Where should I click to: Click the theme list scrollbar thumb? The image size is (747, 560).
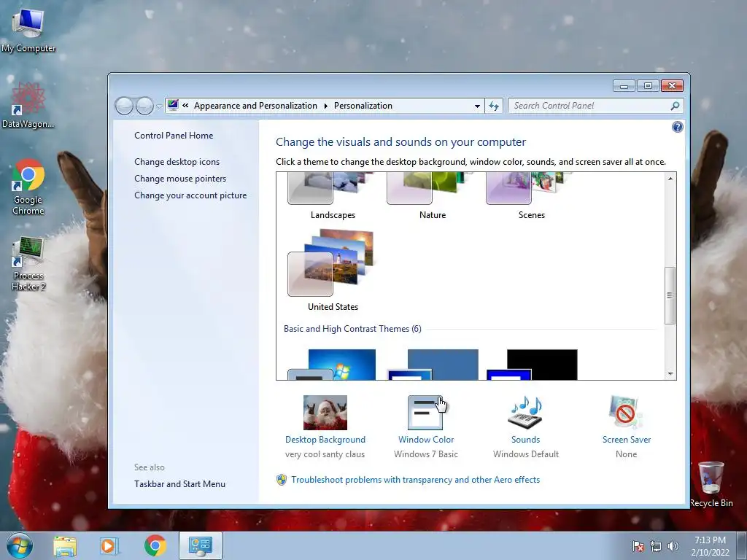pos(670,295)
